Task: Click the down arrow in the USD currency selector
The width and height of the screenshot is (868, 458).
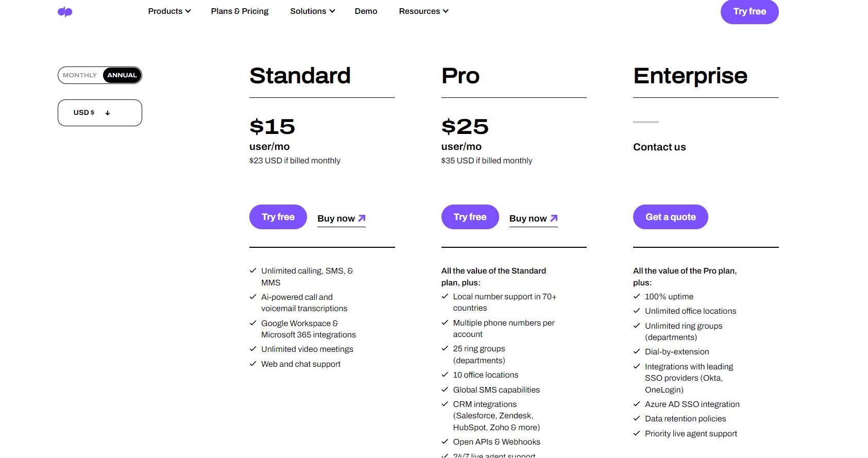Action: [107, 112]
